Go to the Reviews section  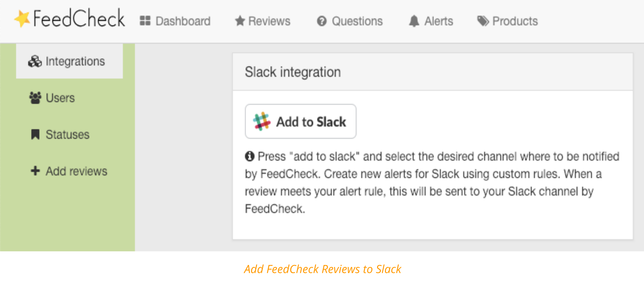tap(262, 21)
